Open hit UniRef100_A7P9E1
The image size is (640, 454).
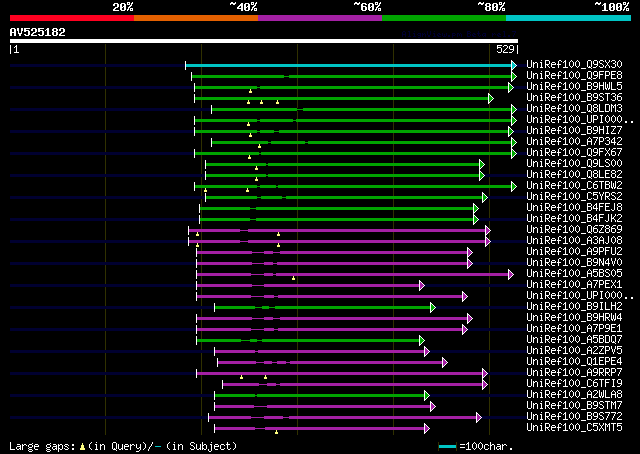574,329
